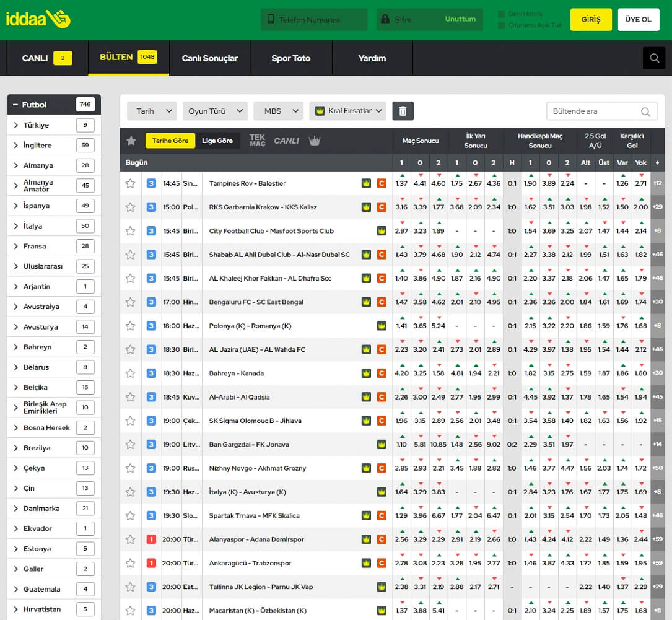672x620 pixels.
Task: Select the Lige Göre tab
Action: click(x=217, y=141)
